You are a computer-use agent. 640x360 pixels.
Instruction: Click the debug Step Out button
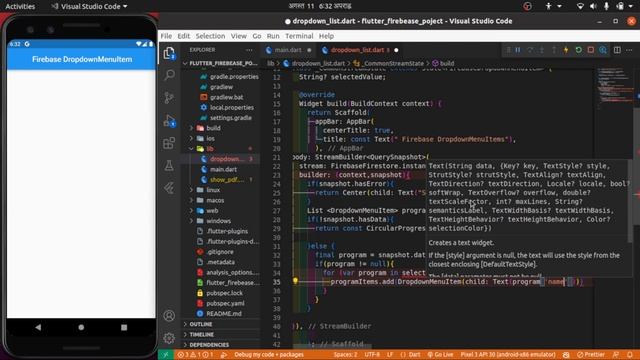click(554, 50)
